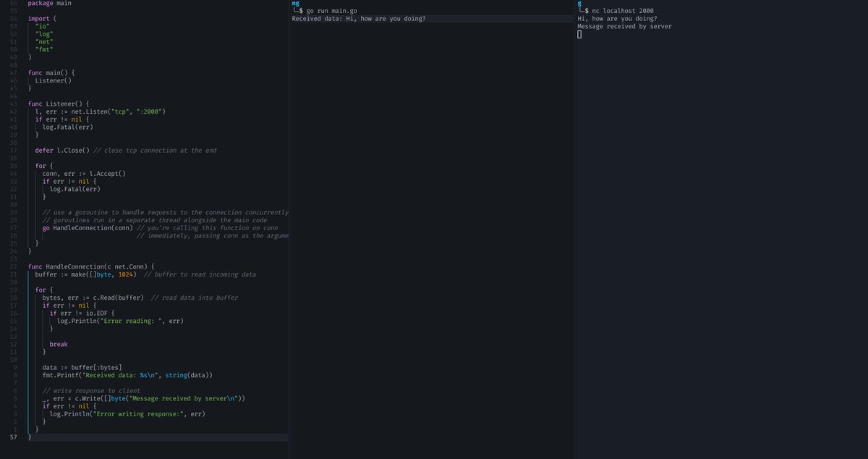The width and height of the screenshot is (868, 459).
Task: Select the "net" import entry
Action: pos(44,42)
